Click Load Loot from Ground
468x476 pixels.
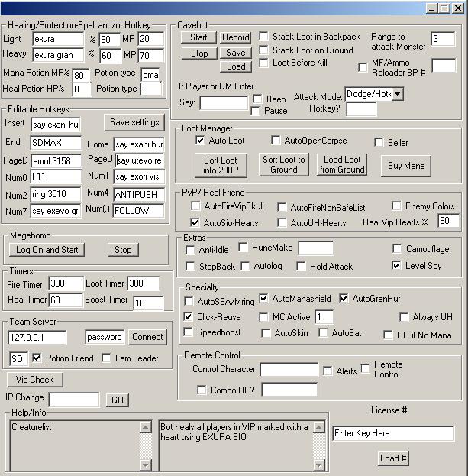(342, 164)
